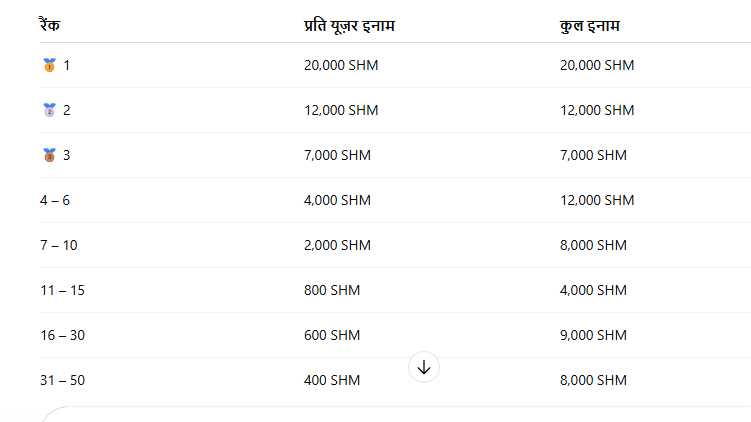The width and height of the screenshot is (751, 422).
Task: Click the rank 16 – 30 row label
Action: click(x=62, y=335)
